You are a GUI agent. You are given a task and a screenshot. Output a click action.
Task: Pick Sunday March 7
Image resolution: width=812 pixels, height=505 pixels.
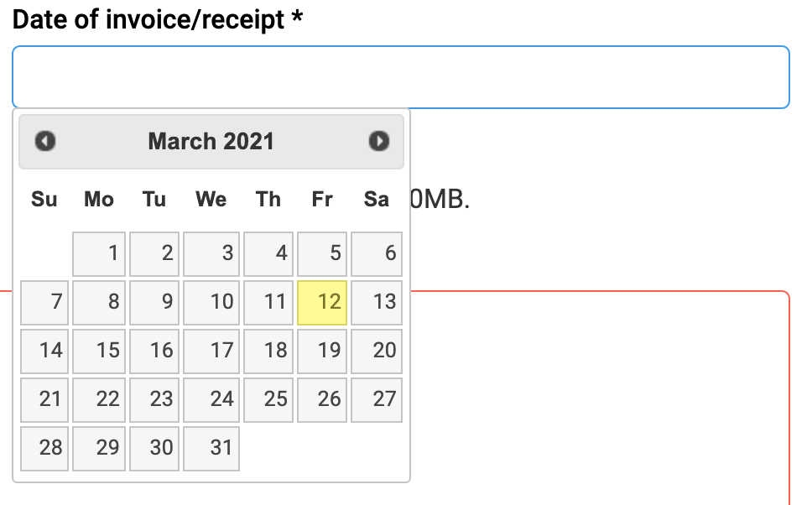coord(44,302)
